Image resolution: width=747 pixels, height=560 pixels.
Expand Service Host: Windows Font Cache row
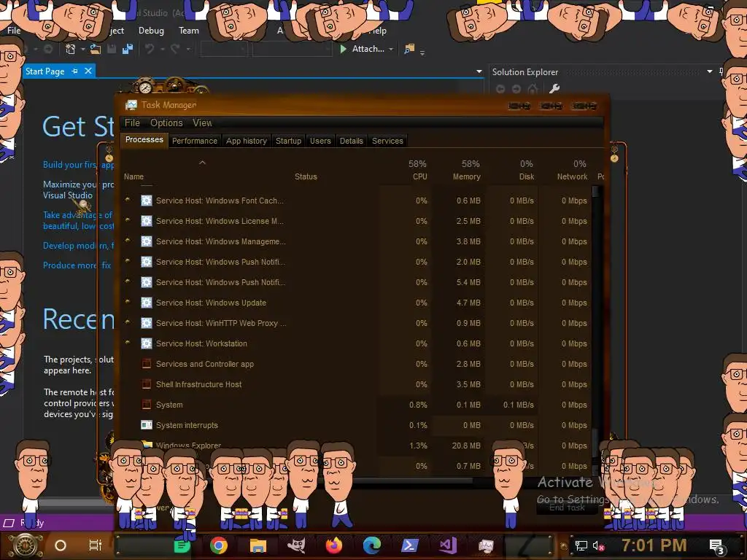(128, 200)
